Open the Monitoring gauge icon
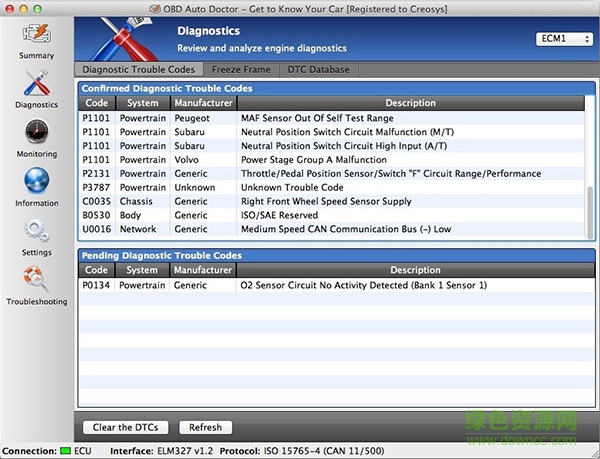The width and height of the screenshot is (600, 459). pyautogui.click(x=36, y=133)
